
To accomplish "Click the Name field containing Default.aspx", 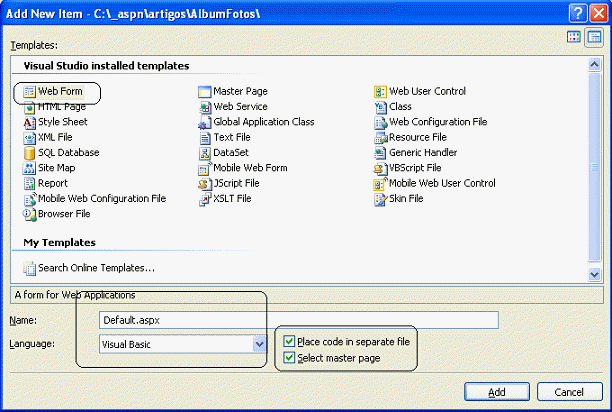I will click(299, 320).
